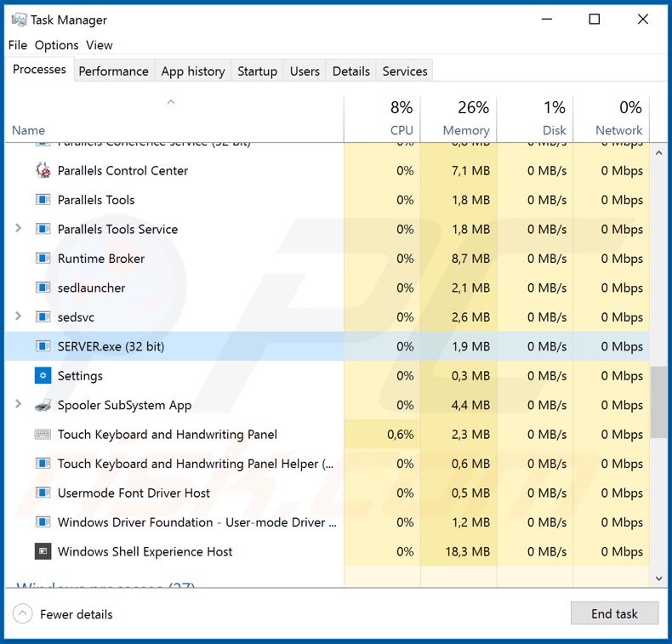The image size is (672, 644).
Task: Select the SERVER.exe (32 bit) process row
Action: click(x=327, y=346)
